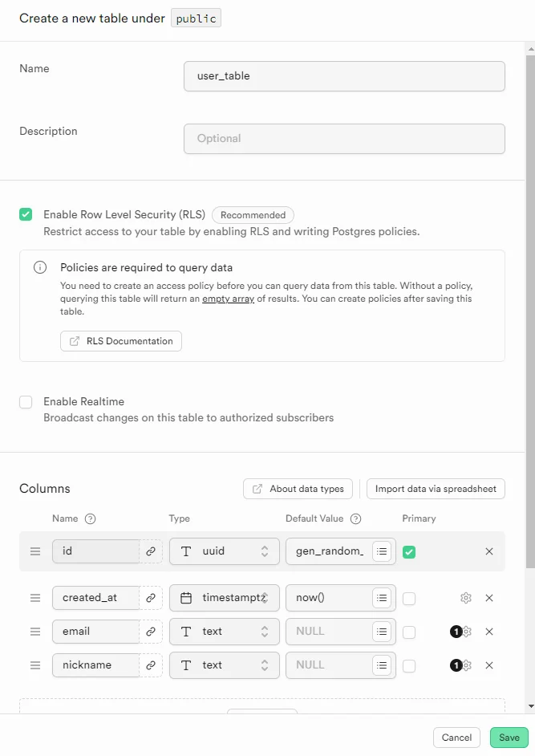Save the new table
The image size is (535, 756).
point(509,738)
